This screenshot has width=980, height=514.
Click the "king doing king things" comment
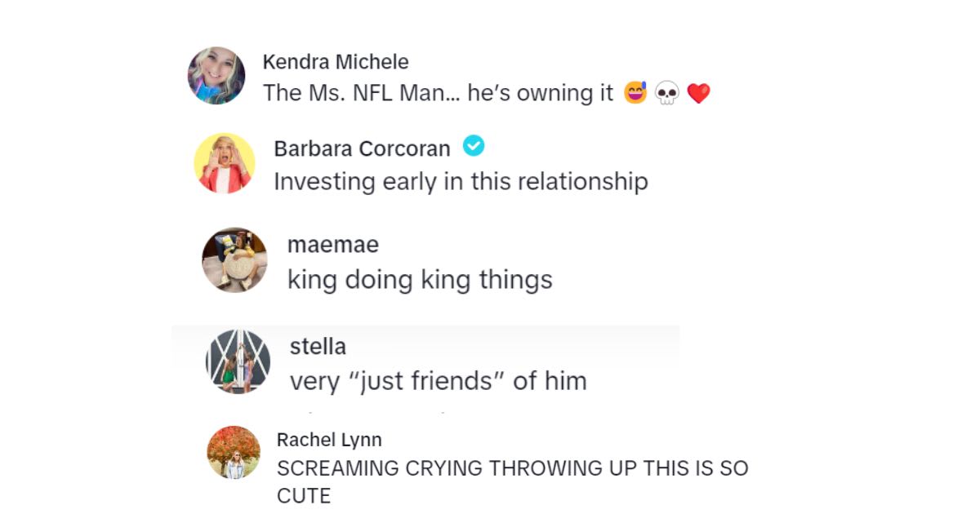(x=420, y=280)
